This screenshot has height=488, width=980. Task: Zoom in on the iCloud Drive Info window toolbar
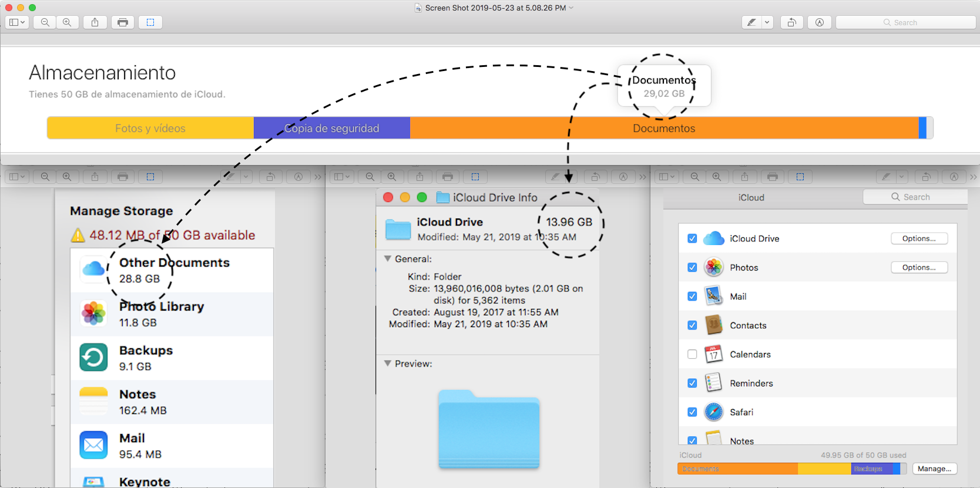392,177
